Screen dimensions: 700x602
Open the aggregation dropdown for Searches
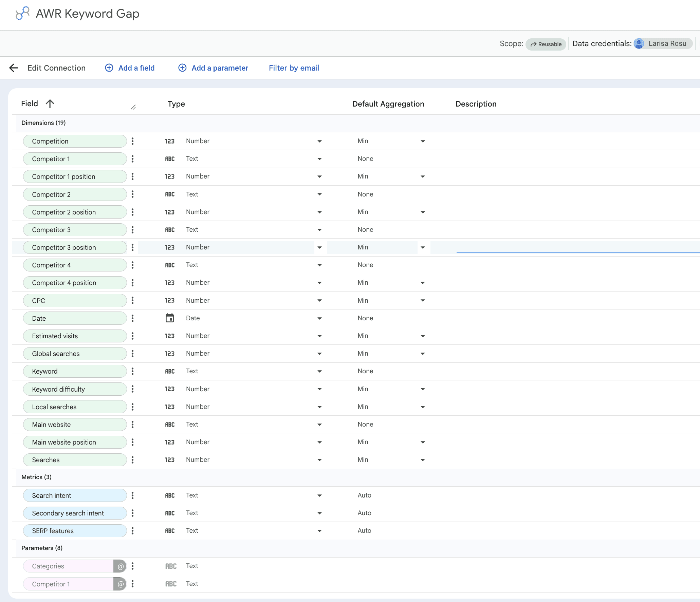(x=423, y=460)
